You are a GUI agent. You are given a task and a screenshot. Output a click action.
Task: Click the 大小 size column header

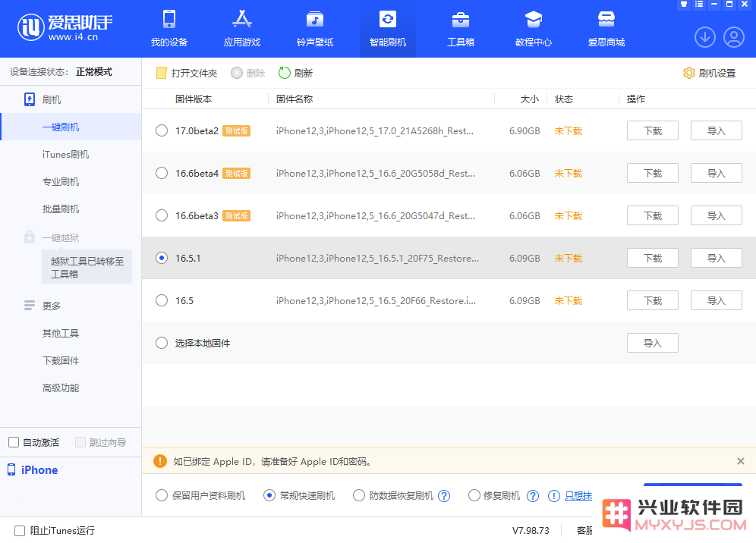[x=529, y=99]
